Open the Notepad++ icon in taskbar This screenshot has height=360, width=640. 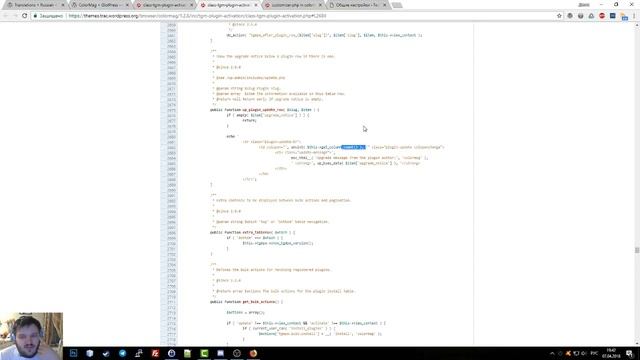click(x=188, y=353)
